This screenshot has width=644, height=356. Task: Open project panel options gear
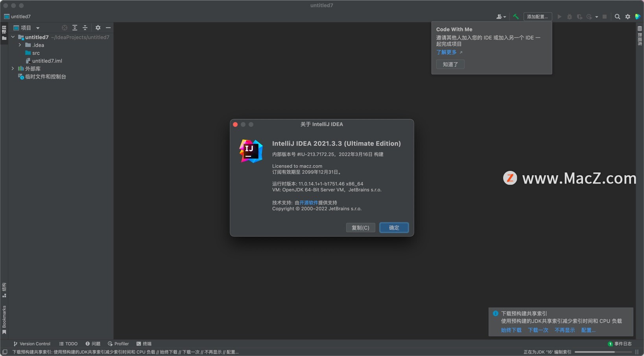coord(98,28)
